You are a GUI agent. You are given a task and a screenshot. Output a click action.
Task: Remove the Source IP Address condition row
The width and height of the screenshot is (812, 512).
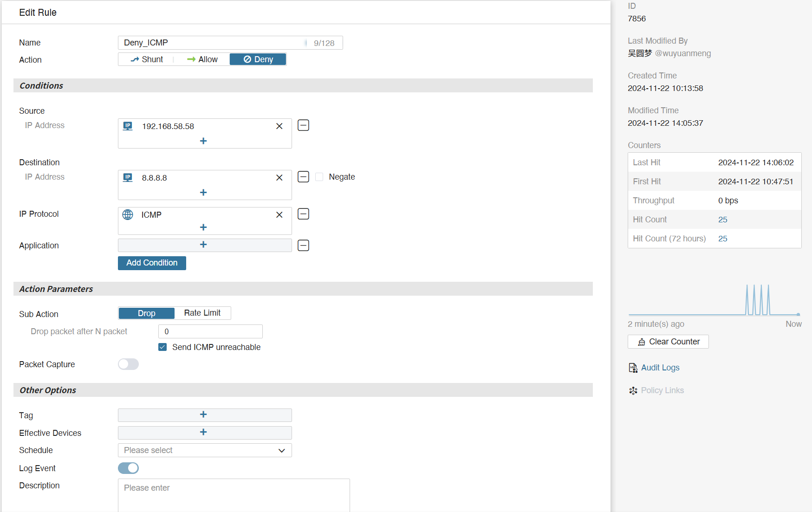(303, 125)
